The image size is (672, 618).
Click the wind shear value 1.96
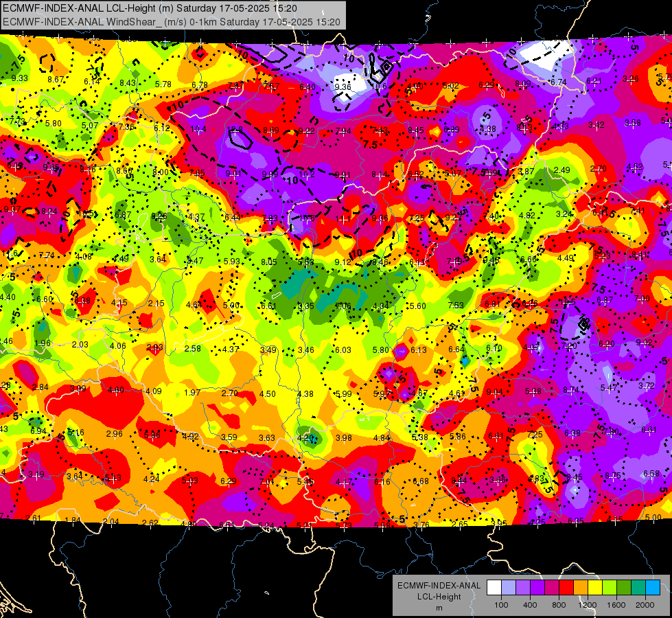click(43, 343)
